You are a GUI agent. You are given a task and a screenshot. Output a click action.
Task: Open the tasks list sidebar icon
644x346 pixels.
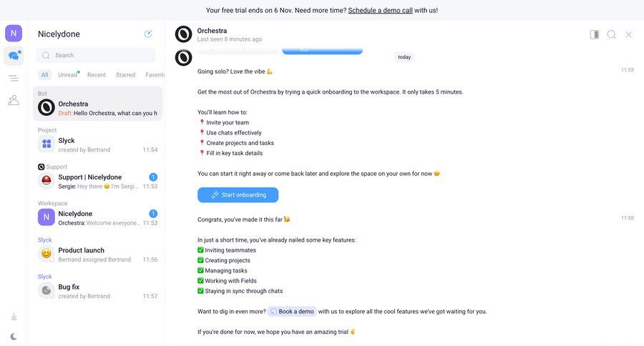click(x=14, y=78)
